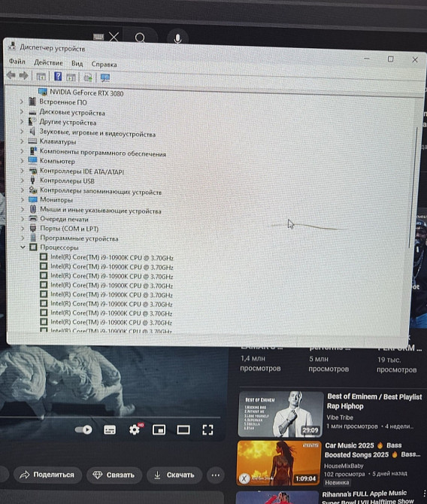Click the Дисковые устройства drive icon
The height and width of the screenshot is (504, 427).
pyautogui.click(x=32, y=113)
